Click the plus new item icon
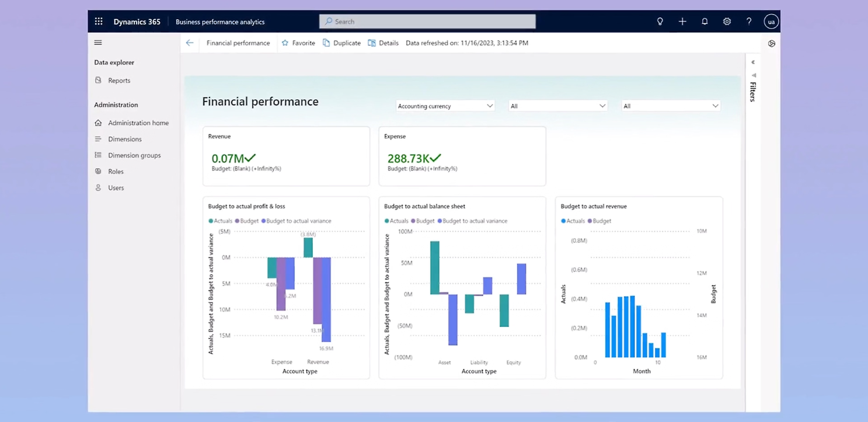 (x=682, y=22)
